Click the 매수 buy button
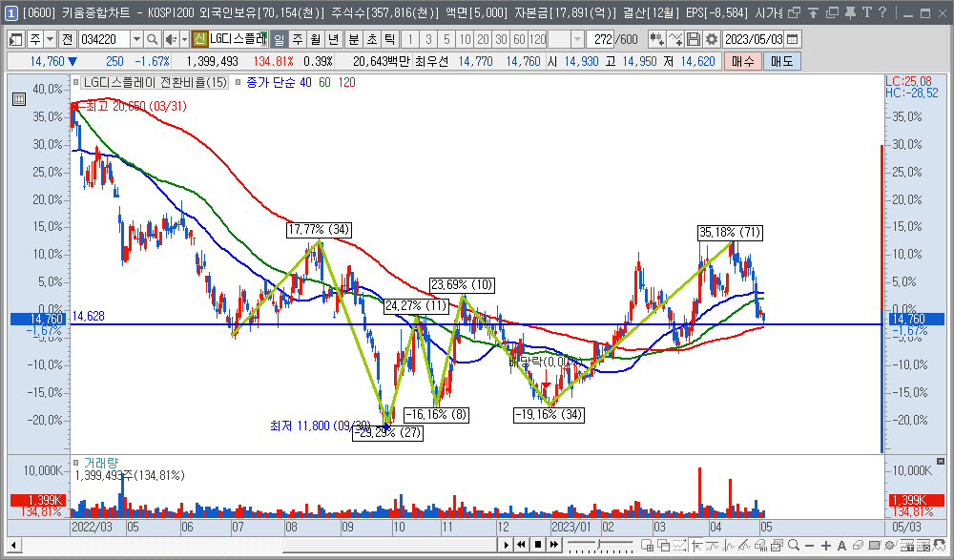Screen dimensions: 954x560 [x=742, y=61]
